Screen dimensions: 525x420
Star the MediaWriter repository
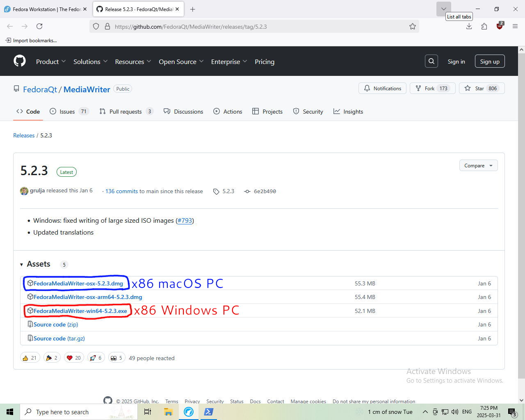tap(482, 89)
